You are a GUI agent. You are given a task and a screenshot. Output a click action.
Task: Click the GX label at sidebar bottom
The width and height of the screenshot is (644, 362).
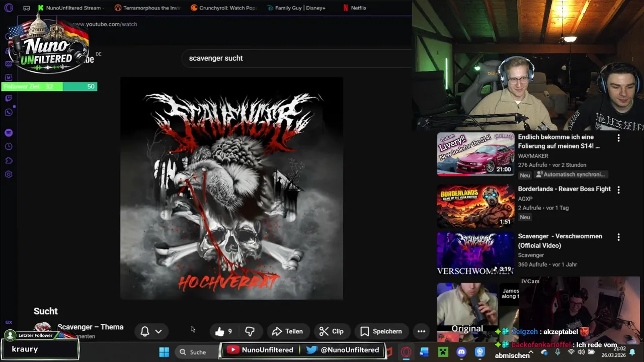pyautogui.click(x=9, y=322)
